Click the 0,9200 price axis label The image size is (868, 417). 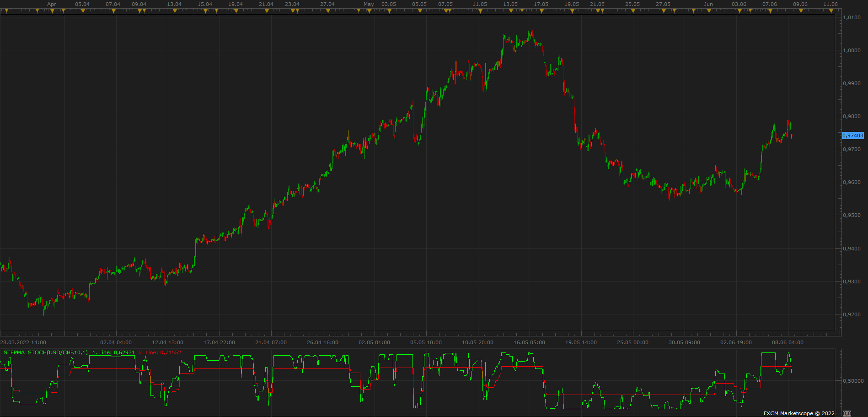(x=852, y=314)
